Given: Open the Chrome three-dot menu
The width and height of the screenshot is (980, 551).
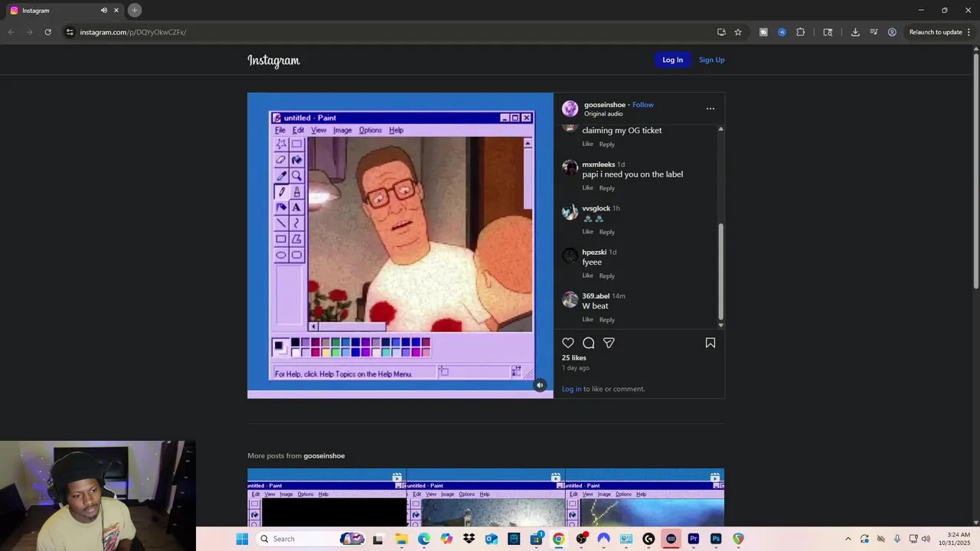Looking at the screenshot, I should (x=969, y=32).
